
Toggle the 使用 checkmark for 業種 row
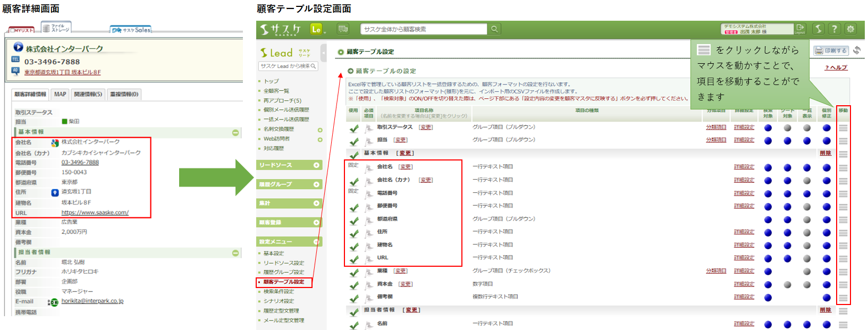(353, 273)
